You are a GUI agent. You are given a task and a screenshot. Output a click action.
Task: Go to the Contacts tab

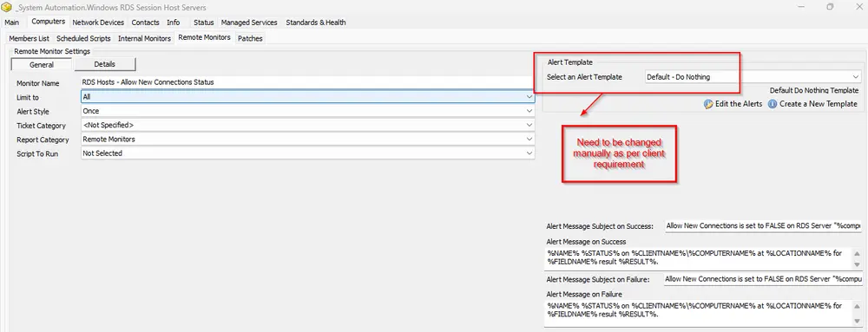pos(146,23)
